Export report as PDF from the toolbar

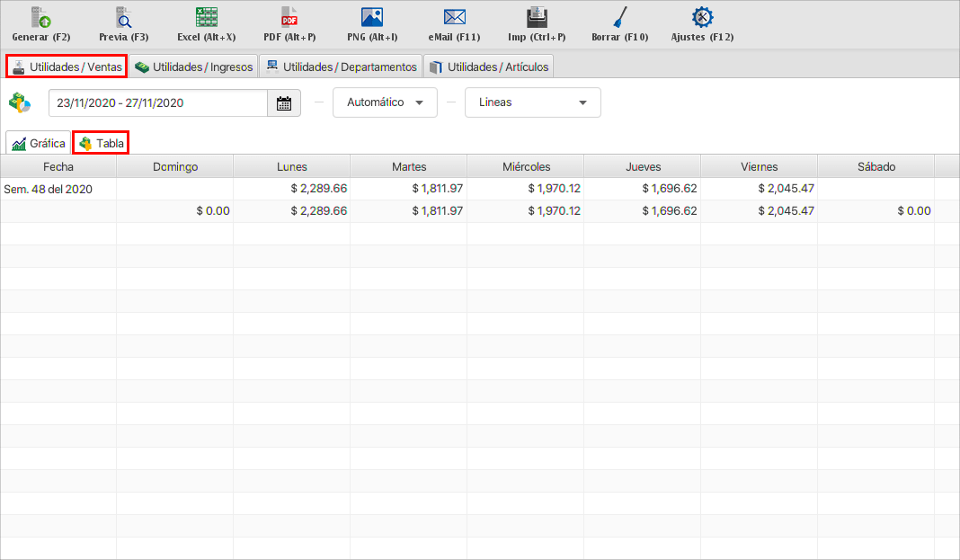tap(289, 18)
